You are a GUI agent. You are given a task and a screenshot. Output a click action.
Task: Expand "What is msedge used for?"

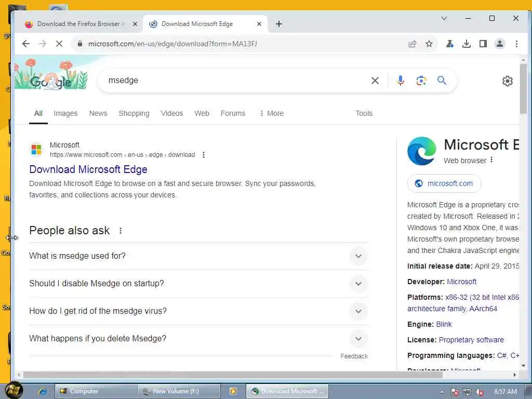[x=198, y=256]
